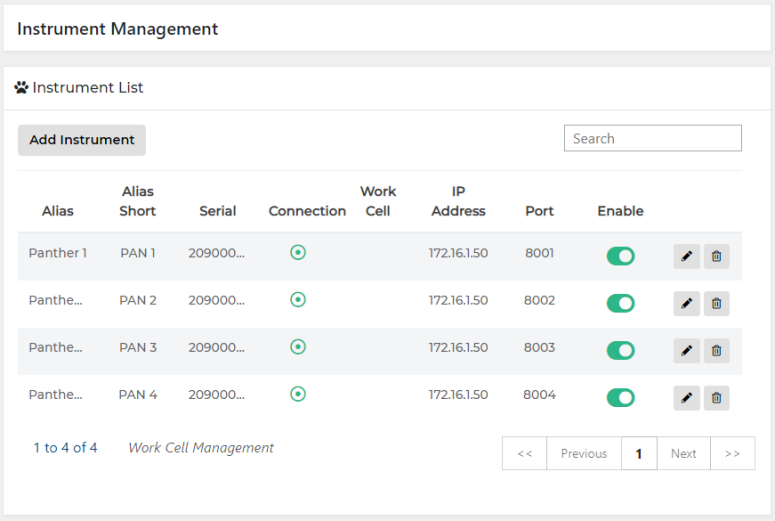Remove PAN 3 using trash icon
Viewport: 775px width, 521px height.
pos(716,350)
